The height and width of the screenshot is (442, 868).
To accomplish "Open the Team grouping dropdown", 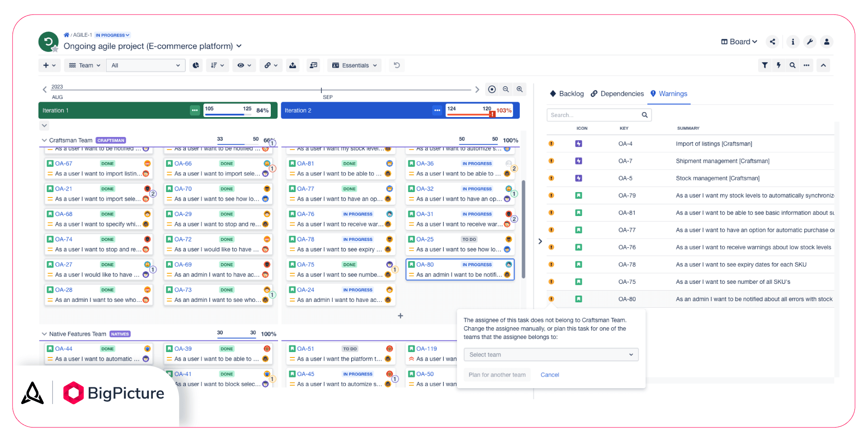I will pos(85,66).
